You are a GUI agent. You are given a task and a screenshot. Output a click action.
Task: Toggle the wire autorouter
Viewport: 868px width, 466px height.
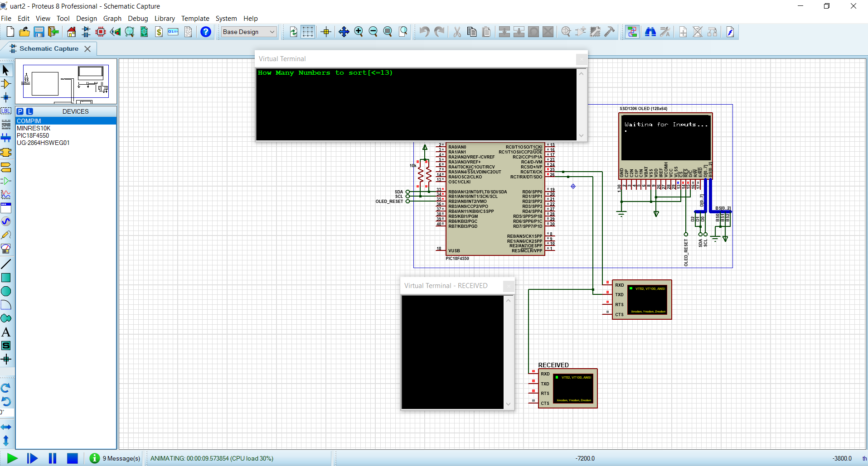(632, 32)
